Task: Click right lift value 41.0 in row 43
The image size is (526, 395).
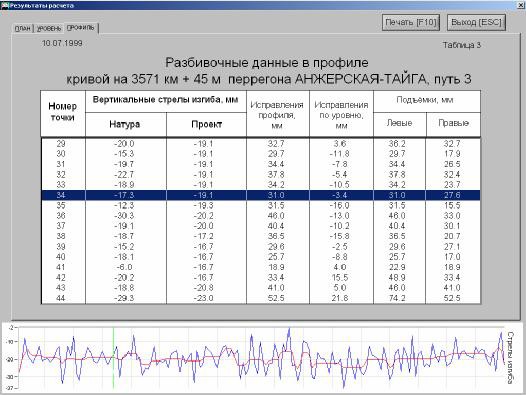Action: coord(452,288)
